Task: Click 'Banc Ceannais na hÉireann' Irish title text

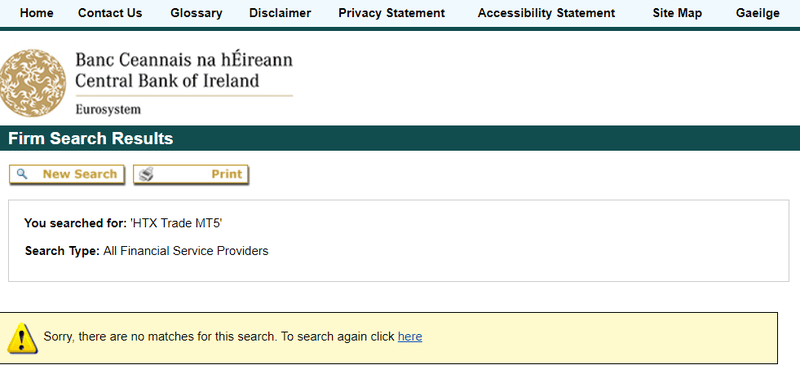Action: (x=184, y=60)
